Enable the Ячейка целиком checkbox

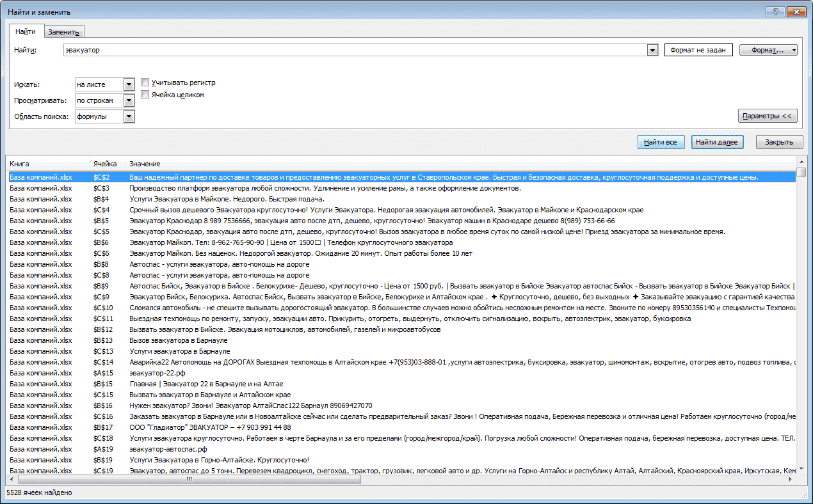click(145, 95)
